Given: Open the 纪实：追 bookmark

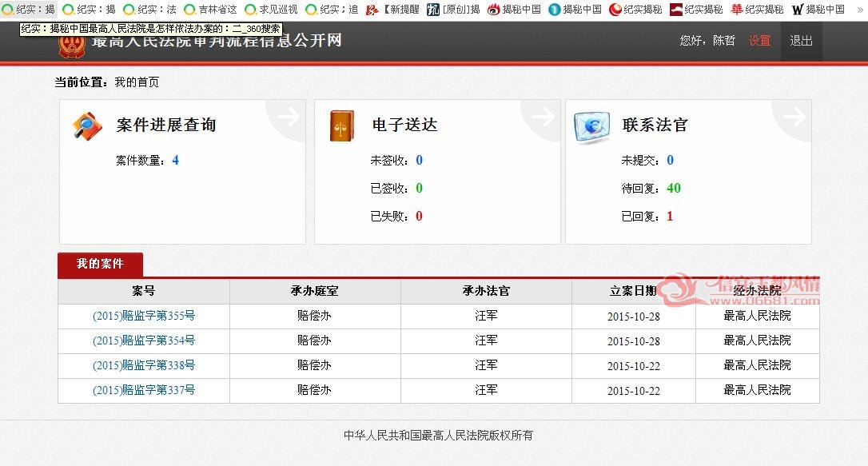Looking at the screenshot, I should point(332,10).
